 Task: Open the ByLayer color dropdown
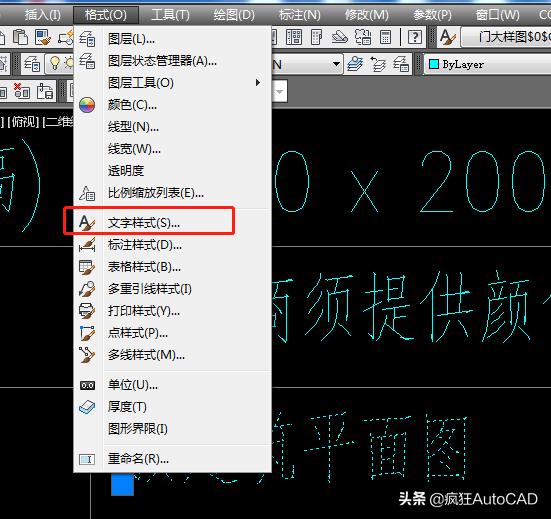pyautogui.click(x=488, y=64)
